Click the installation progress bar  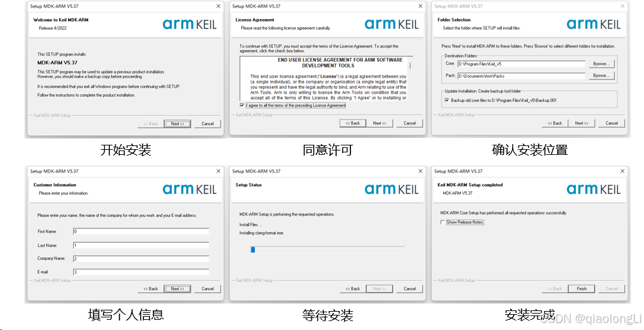pyautogui.click(x=328, y=249)
